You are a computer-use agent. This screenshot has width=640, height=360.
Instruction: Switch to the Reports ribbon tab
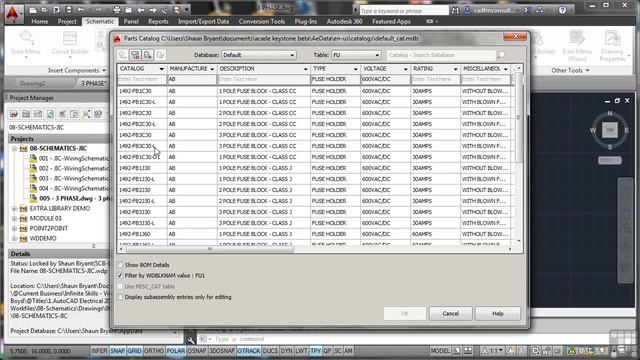(158, 22)
